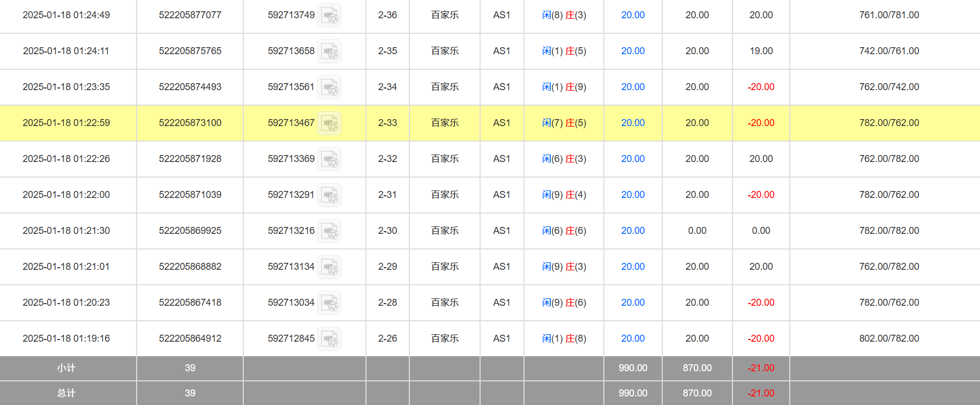980x405 pixels.
Task: Open blue 20.00 bet link for 2-30
Action: (632, 231)
